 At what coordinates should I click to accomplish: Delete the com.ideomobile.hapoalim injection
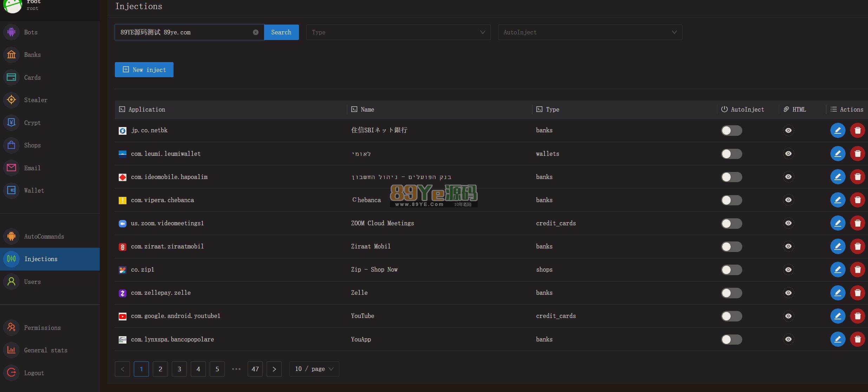pyautogui.click(x=857, y=177)
